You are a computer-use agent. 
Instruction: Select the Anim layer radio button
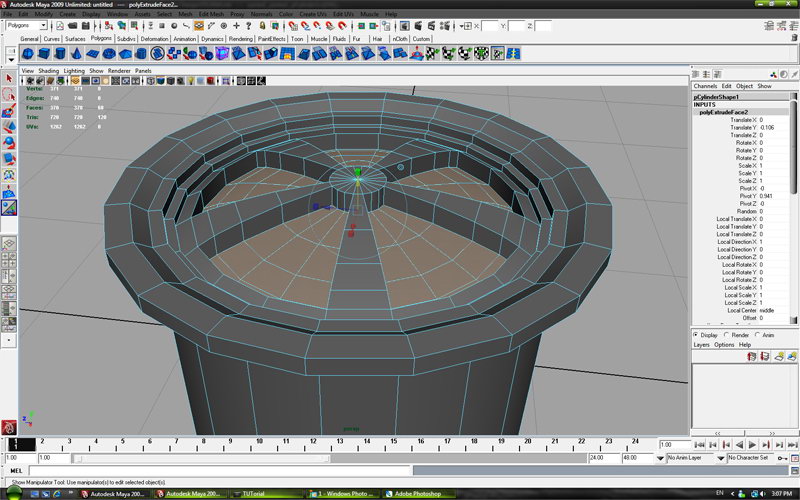758,335
